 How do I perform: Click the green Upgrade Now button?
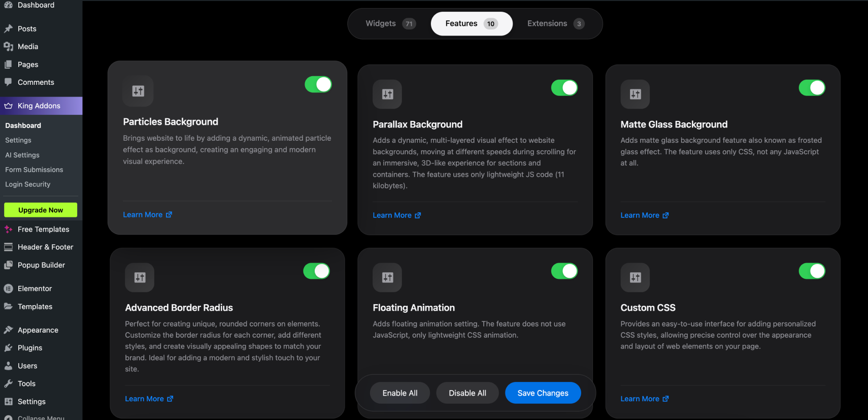coord(41,210)
